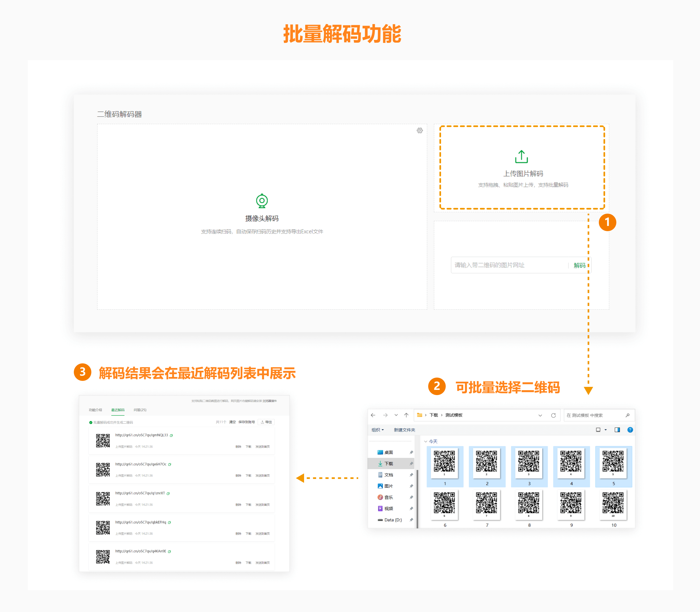Select 图片 in the sidebar

[389, 486]
